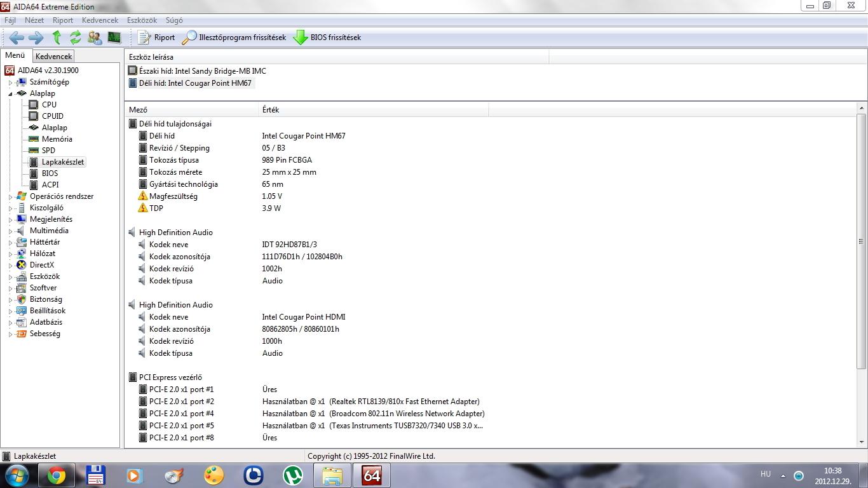
Task: Open the Nézet menu
Action: pos(34,20)
